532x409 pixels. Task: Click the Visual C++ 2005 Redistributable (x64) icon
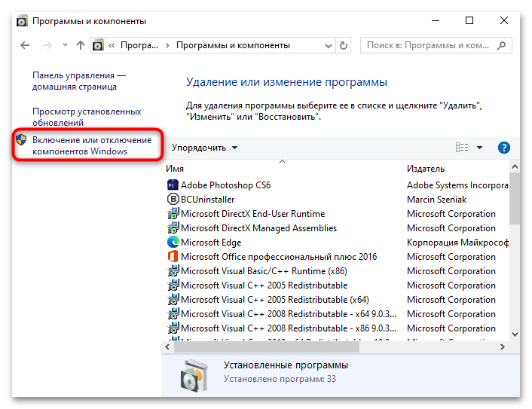coord(173,300)
